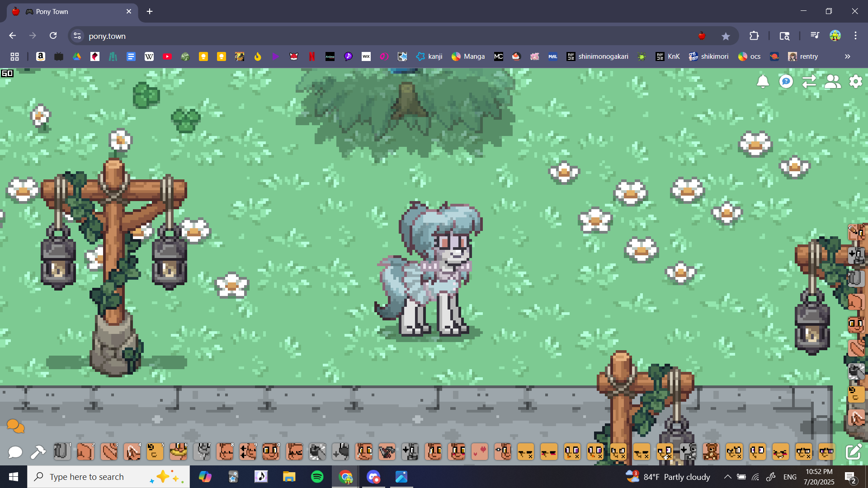Viewport: 868px width, 488px height.
Task: Click the swap arrows icon
Action: [x=809, y=81]
